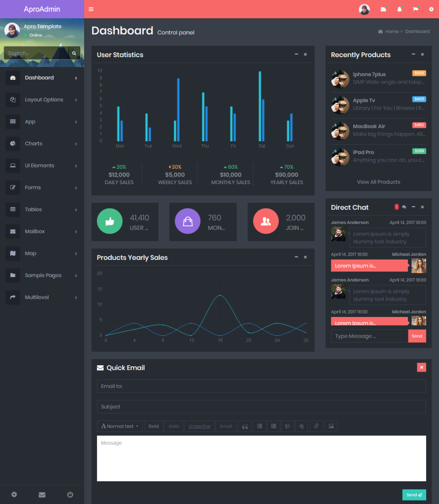Open the notifications bell icon
The width and height of the screenshot is (439, 504).
tap(399, 9)
